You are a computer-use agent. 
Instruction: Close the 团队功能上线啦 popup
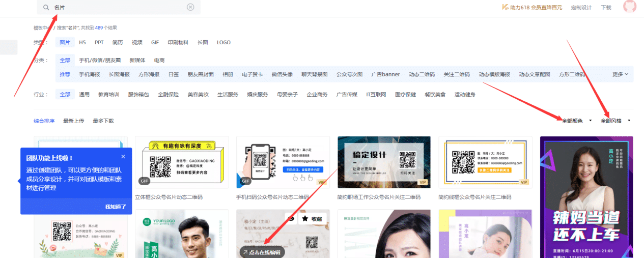click(123, 157)
